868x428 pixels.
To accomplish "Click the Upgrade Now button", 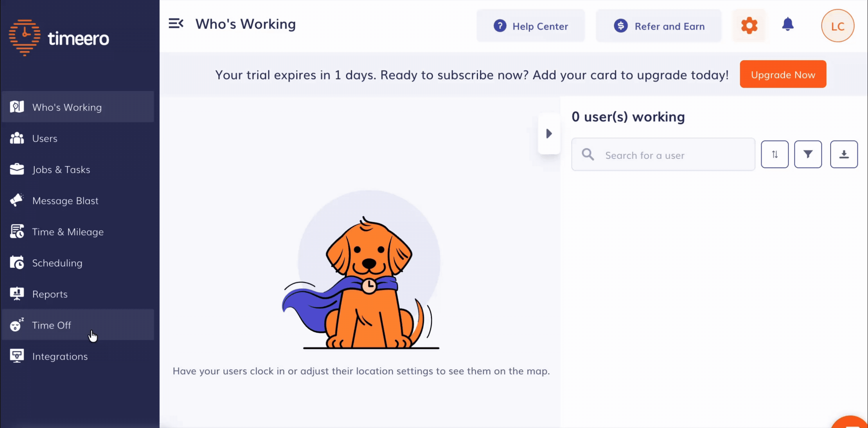I will point(783,74).
